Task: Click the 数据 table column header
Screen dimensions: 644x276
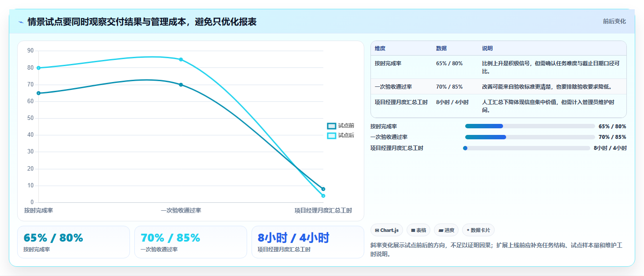Action: click(x=441, y=48)
